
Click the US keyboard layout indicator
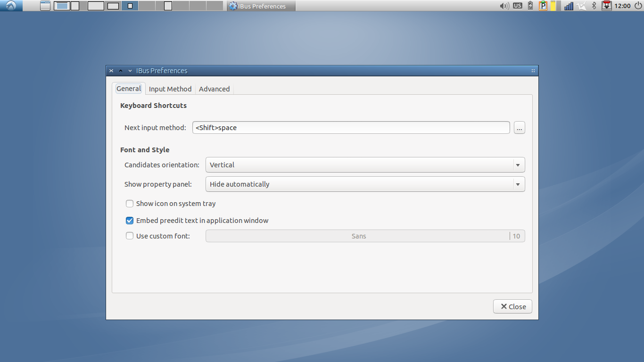(x=518, y=6)
